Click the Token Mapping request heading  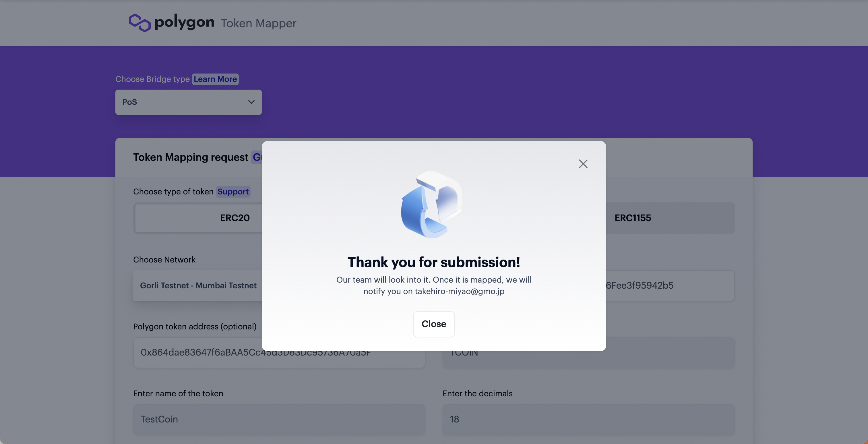point(191,157)
